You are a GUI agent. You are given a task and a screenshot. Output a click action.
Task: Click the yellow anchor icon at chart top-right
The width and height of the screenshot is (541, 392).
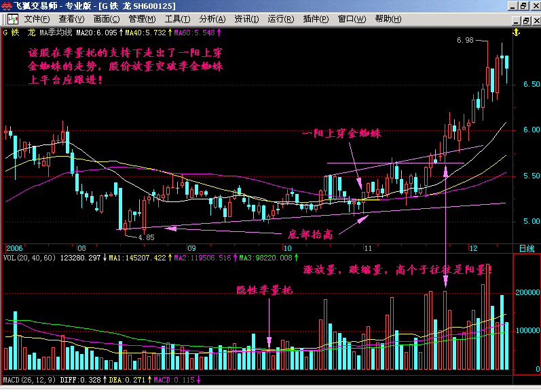point(516,33)
